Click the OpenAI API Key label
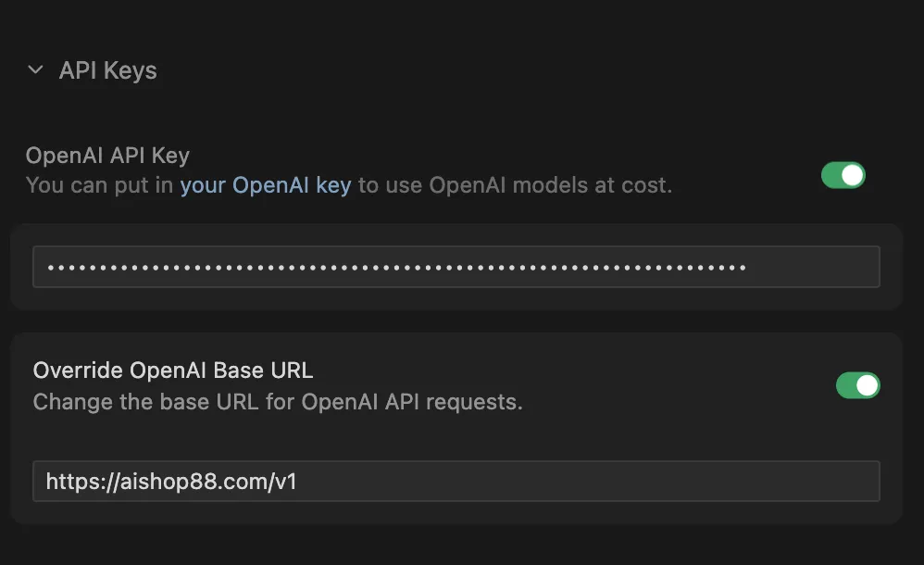 point(107,155)
